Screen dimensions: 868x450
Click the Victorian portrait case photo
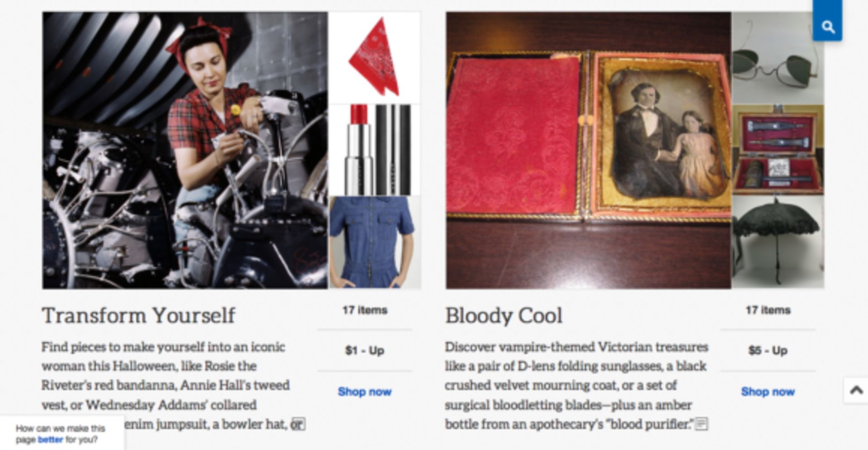pos(588,150)
